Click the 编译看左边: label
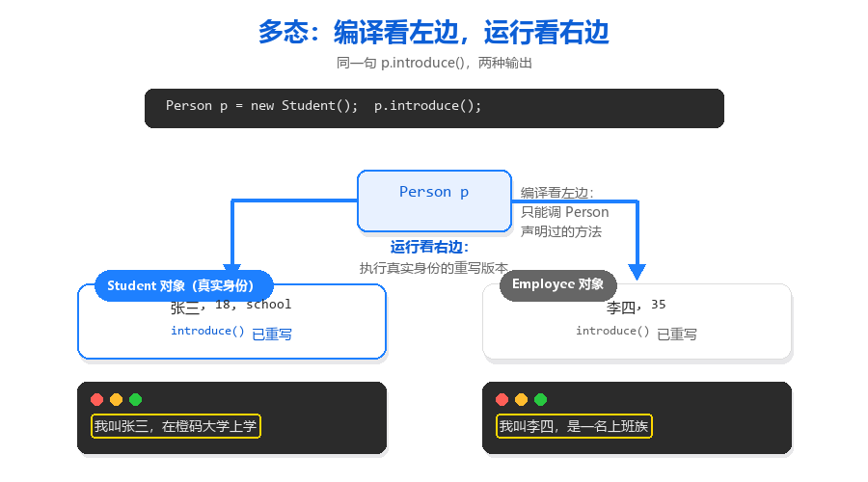Image resolution: width=868 pixels, height=482 pixels. pyautogui.click(x=556, y=193)
